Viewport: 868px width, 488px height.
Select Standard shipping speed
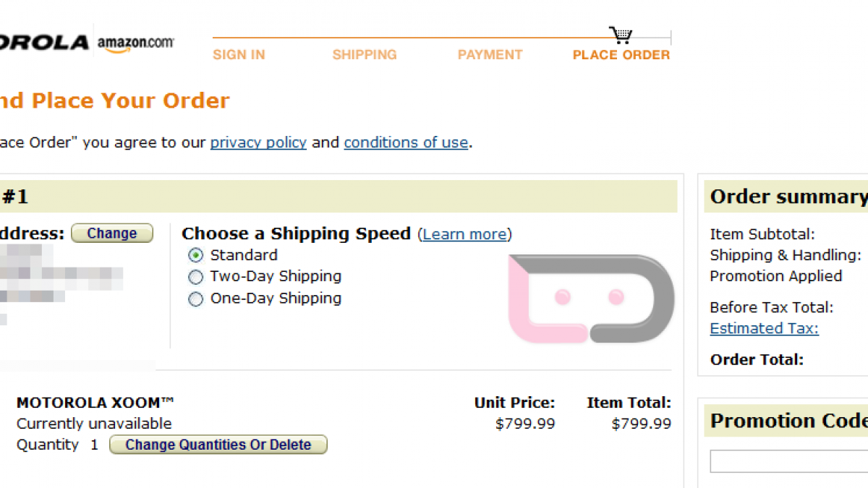pos(195,255)
